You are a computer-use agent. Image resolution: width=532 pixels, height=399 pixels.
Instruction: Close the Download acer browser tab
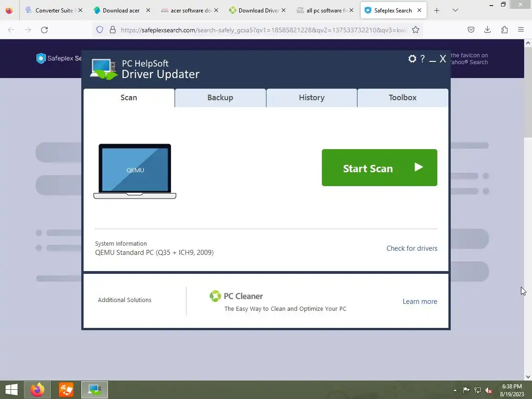tap(148, 11)
